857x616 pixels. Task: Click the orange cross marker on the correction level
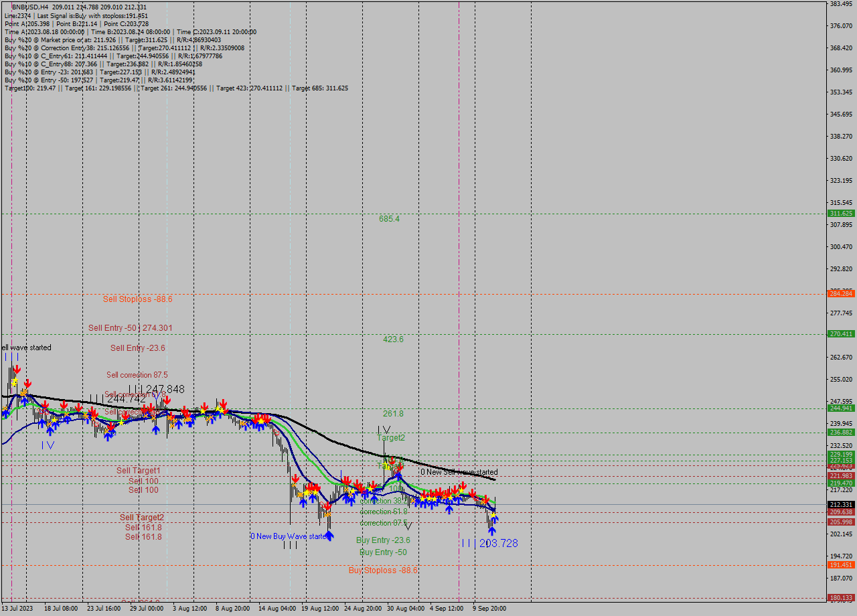pyautogui.click(x=327, y=514)
